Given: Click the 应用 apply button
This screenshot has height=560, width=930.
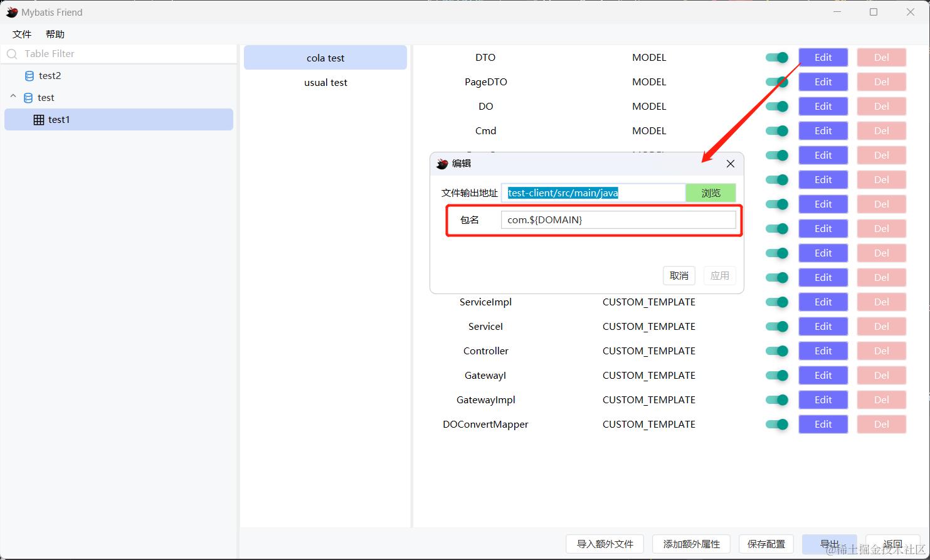Looking at the screenshot, I should pos(719,276).
